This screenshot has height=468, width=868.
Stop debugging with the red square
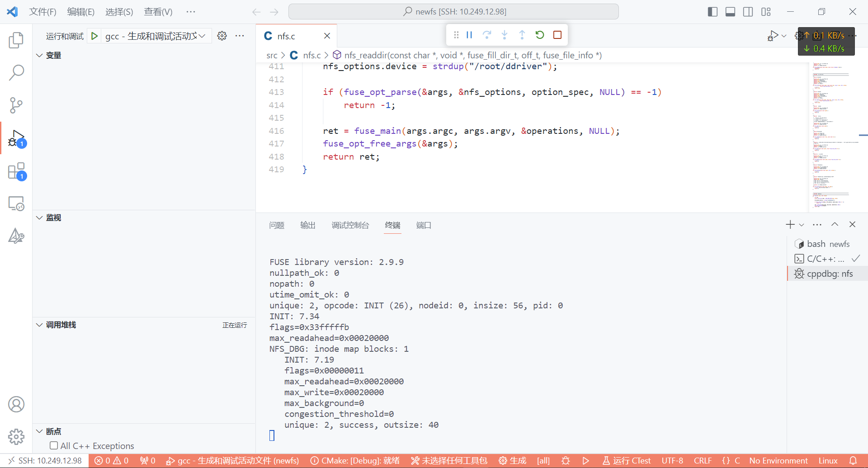(557, 35)
